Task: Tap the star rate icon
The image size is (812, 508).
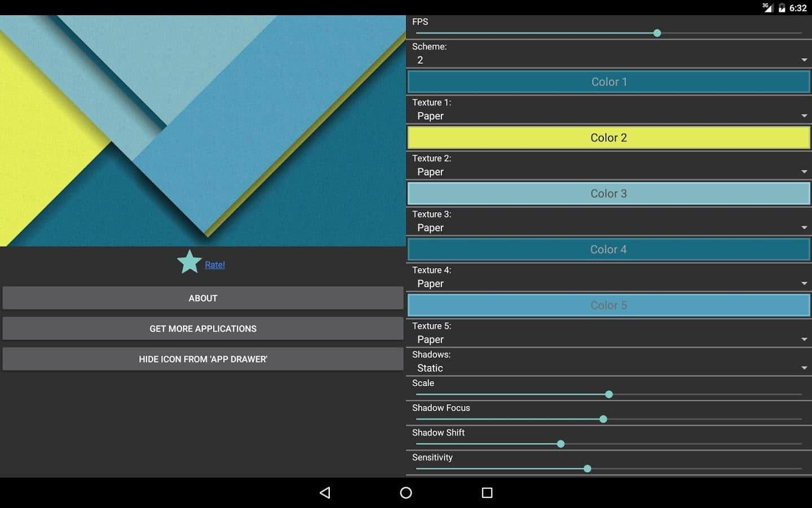Action: pyautogui.click(x=189, y=262)
